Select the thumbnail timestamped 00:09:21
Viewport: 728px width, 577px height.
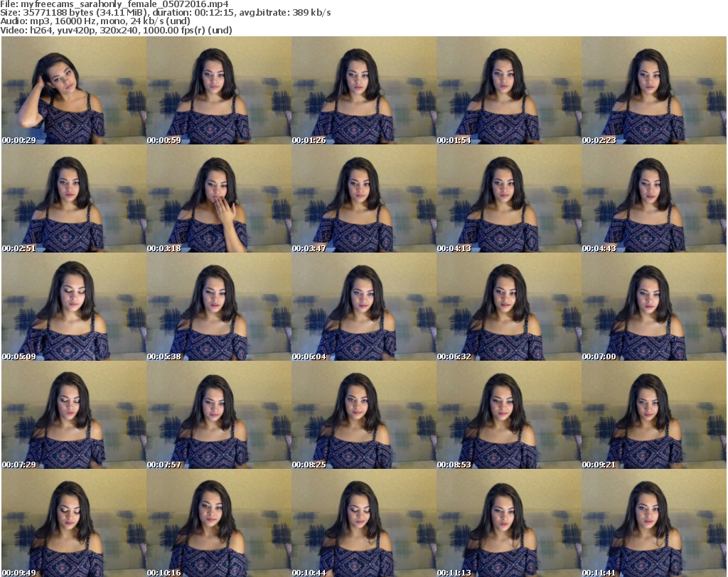[x=654, y=415]
